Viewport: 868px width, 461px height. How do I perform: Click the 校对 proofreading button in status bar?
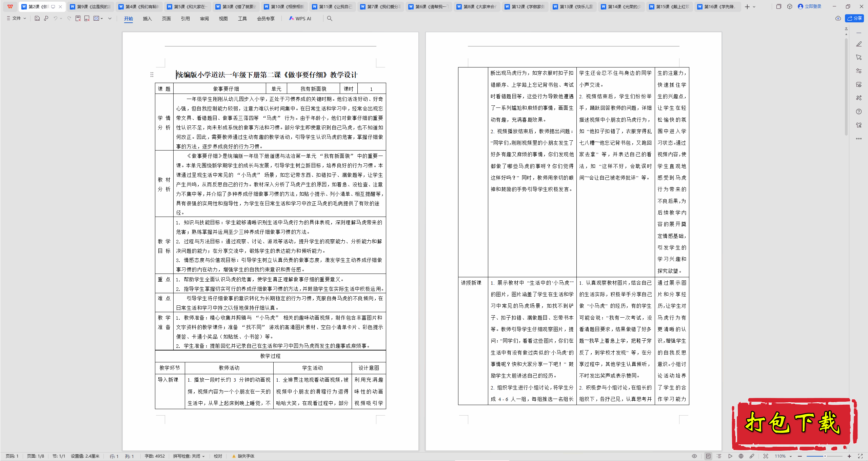pyautogui.click(x=218, y=456)
